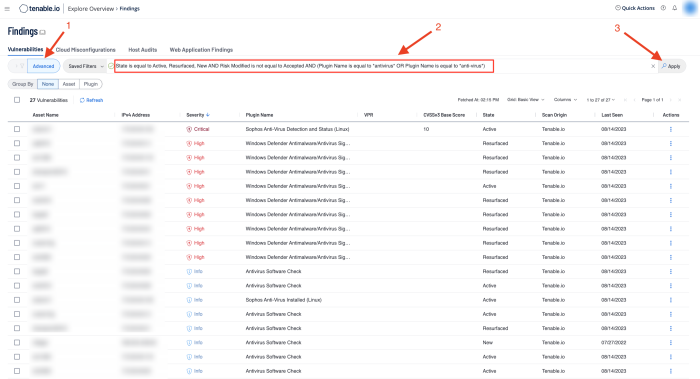Click the icon beside the Findings title
The height and width of the screenshot is (379, 700).
click(42, 32)
